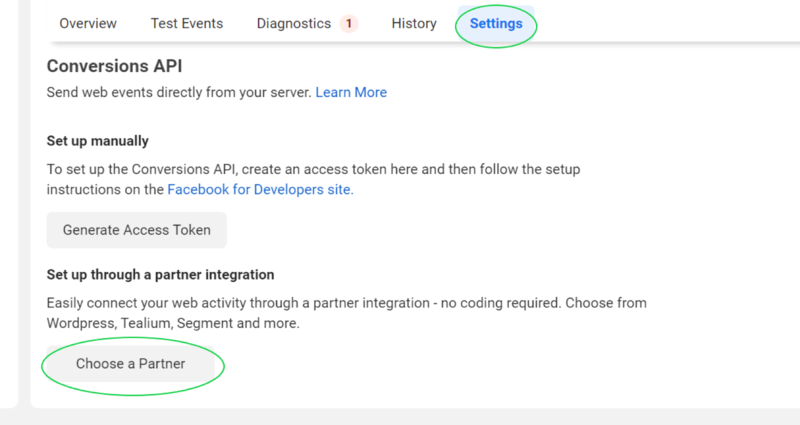This screenshot has height=425, width=800.
Task: Click the Diagnostics notification badge showing 1
Action: pos(349,24)
